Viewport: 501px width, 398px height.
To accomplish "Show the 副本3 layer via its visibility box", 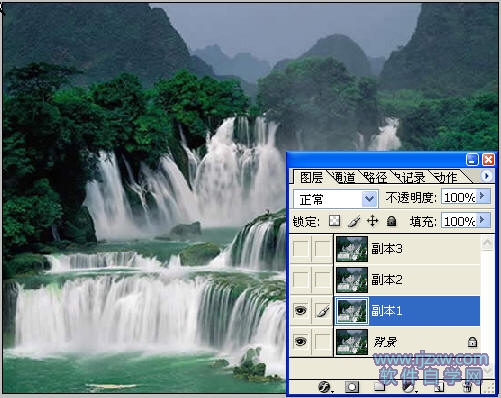I will pos(300,249).
